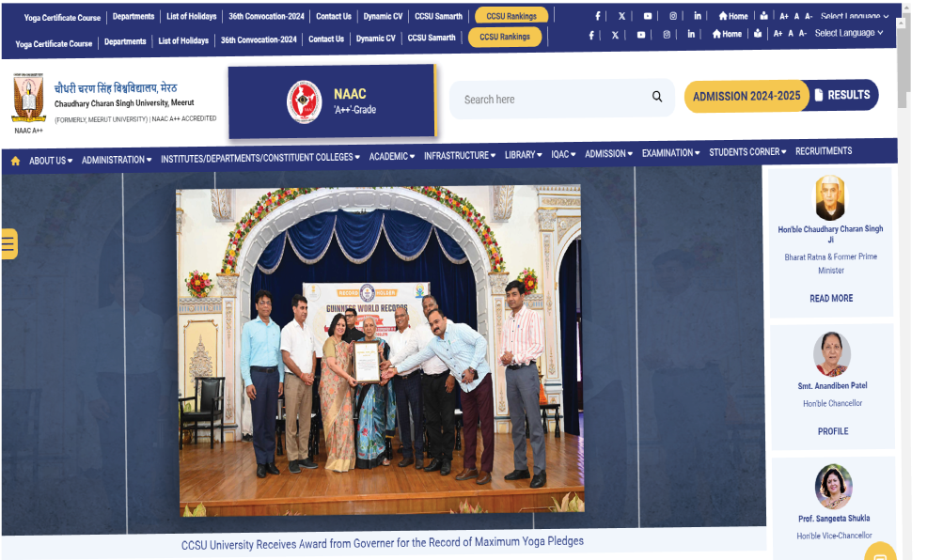Open the Institutes/Departments/Constituent Colleges menu
The width and height of the screenshot is (927, 560).
(x=259, y=158)
